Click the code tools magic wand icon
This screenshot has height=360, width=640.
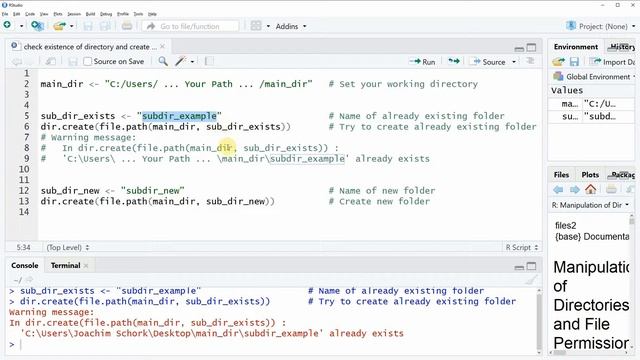[x=180, y=61]
